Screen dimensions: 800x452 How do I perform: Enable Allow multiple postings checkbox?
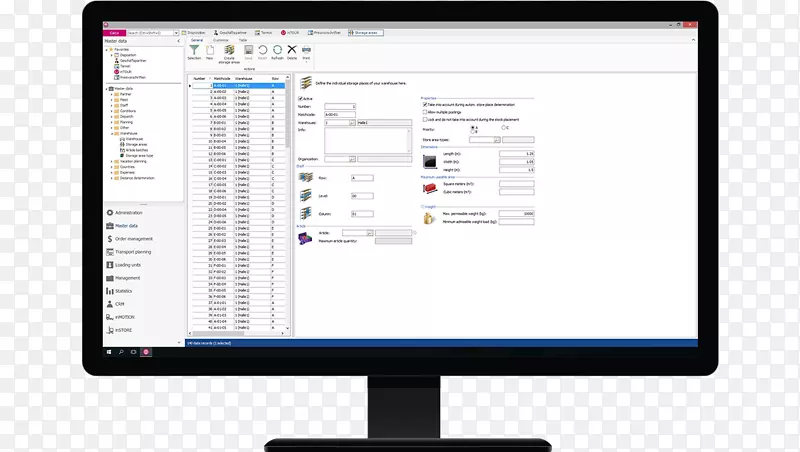point(424,111)
